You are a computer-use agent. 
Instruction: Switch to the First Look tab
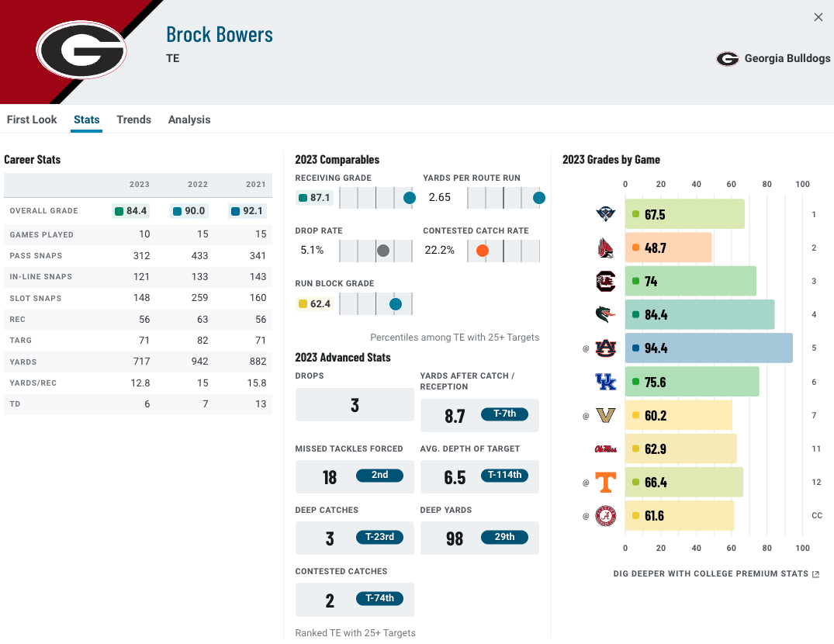32,119
